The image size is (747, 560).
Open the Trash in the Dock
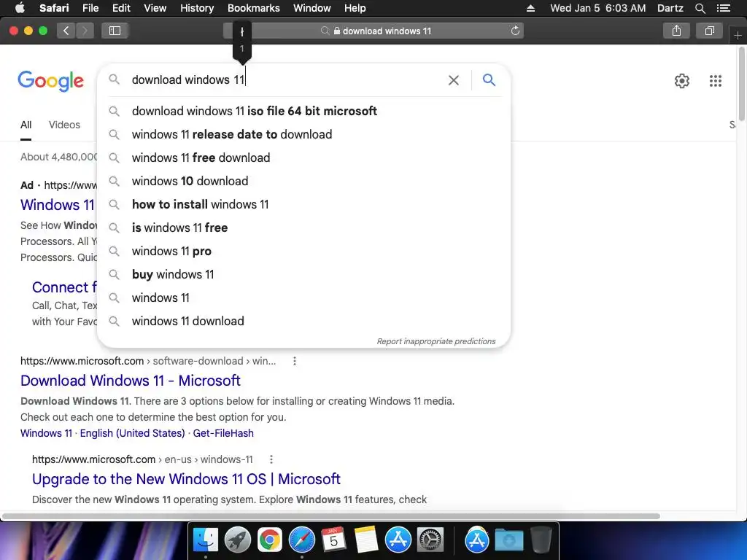[541, 540]
